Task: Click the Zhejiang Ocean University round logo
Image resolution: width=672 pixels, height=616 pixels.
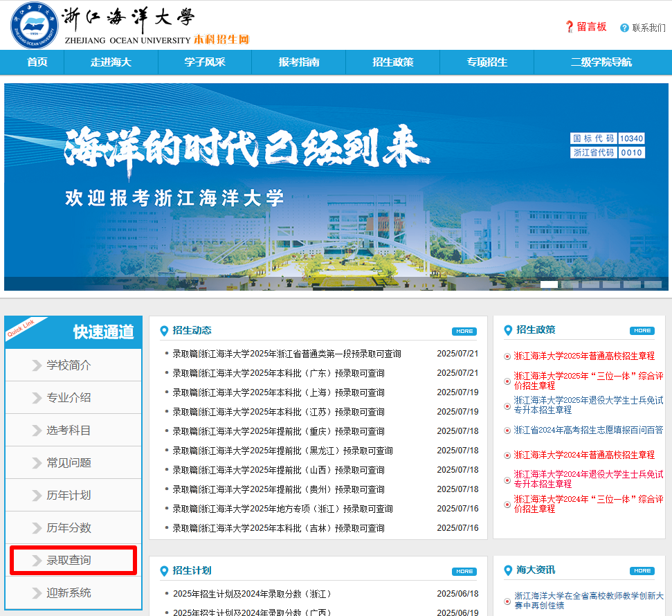Action: point(35,26)
